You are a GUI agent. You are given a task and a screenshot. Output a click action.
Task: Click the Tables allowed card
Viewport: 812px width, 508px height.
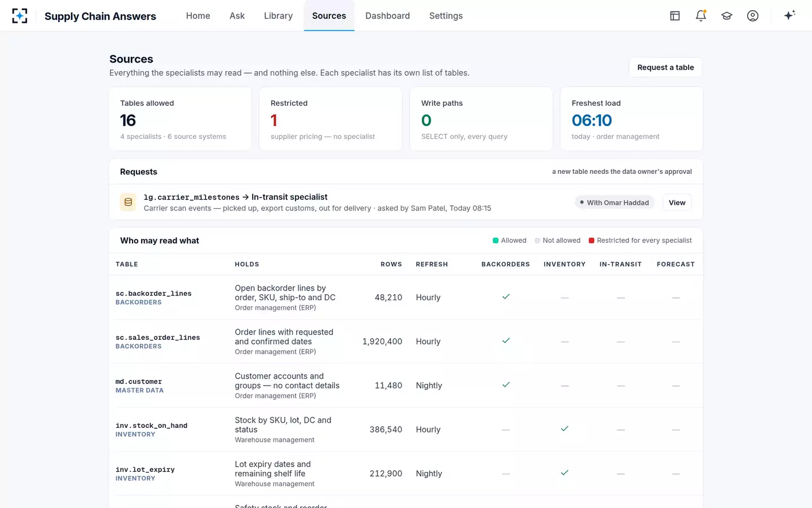[180, 119]
